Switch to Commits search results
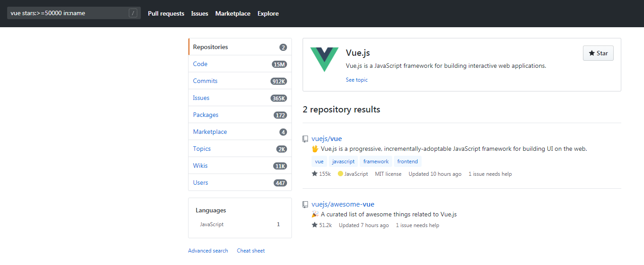The height and width of the screenshot is (265, 644). pos(205,81)
